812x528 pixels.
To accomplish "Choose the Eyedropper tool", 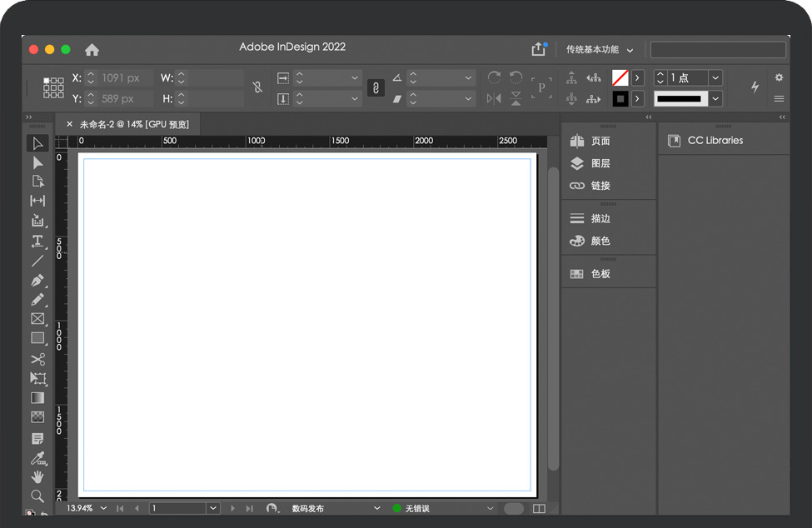I will click(x=37, y=458).
